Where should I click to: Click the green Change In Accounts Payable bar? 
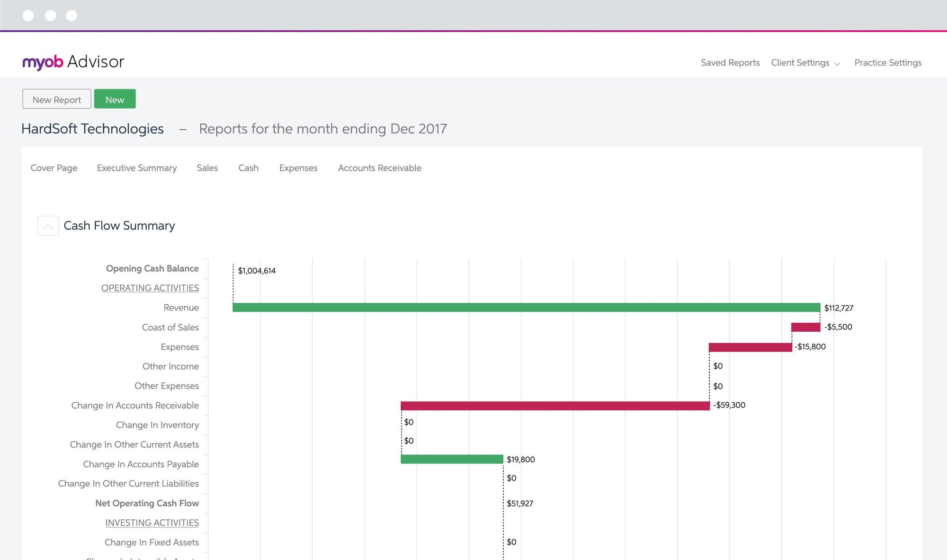(x=452, y=459)
